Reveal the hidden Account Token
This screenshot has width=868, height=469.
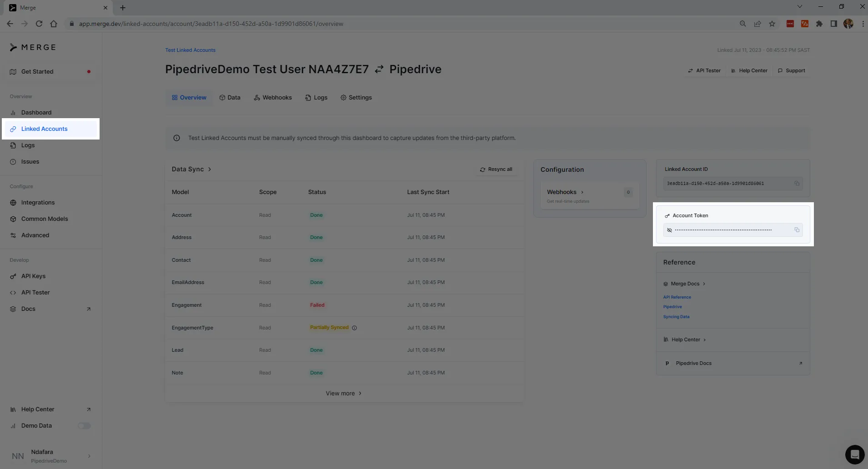pos(669,230)
